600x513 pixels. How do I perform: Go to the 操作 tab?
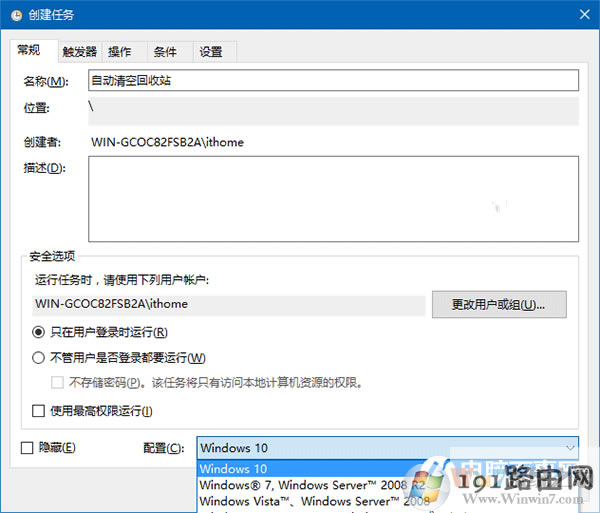click(120, 52)
